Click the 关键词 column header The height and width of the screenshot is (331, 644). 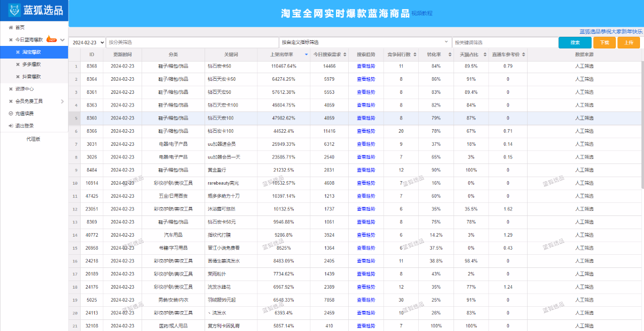(x=231, y=54)
